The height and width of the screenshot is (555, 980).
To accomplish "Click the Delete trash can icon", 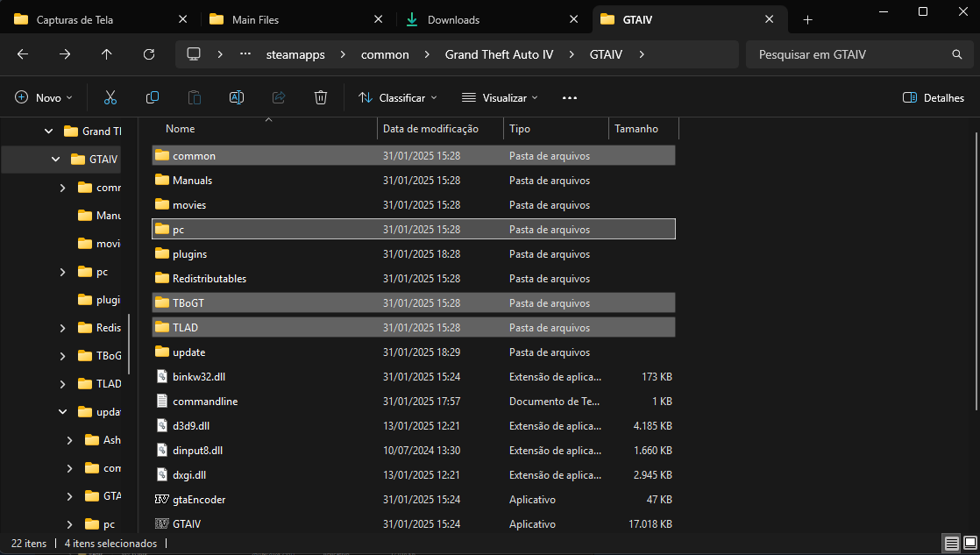I will tap(321, 97).
